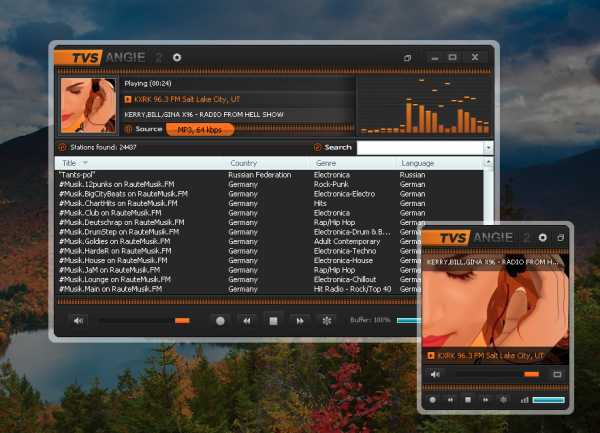The width and height of the screenshot is (600, 433).
Task: Select #Musik.12punks on RauteMusik.FM
Action: (x=269, y=184)
